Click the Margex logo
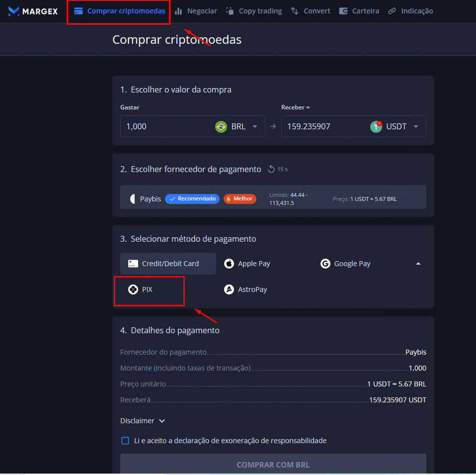 (x=33, y=11)
